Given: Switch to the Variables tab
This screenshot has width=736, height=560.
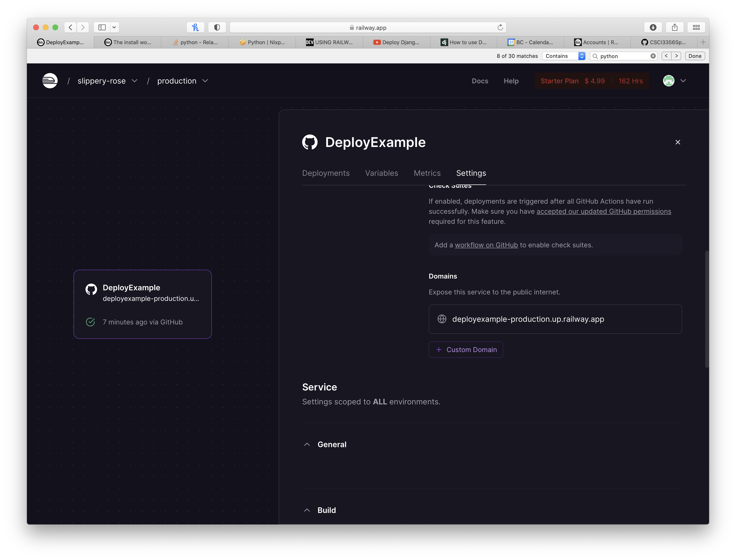Looking at the screenshot, I should 381,173.
